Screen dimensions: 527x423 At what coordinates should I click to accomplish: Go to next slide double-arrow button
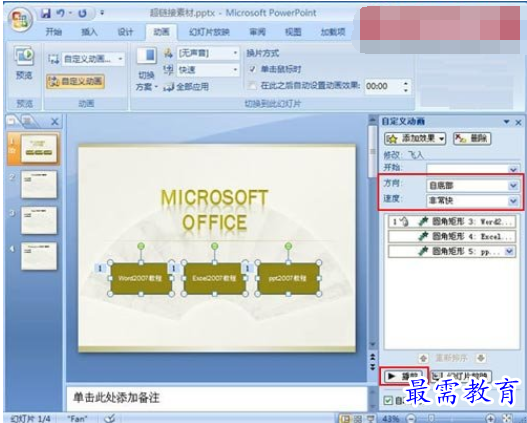pos(372,367)
